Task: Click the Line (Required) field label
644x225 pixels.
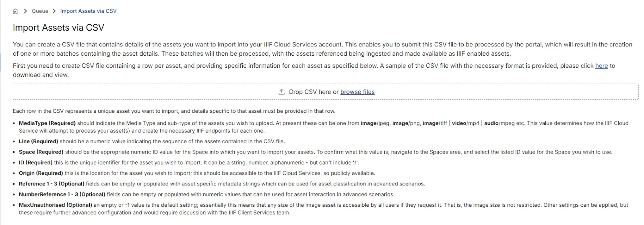Action: [38, 142]
